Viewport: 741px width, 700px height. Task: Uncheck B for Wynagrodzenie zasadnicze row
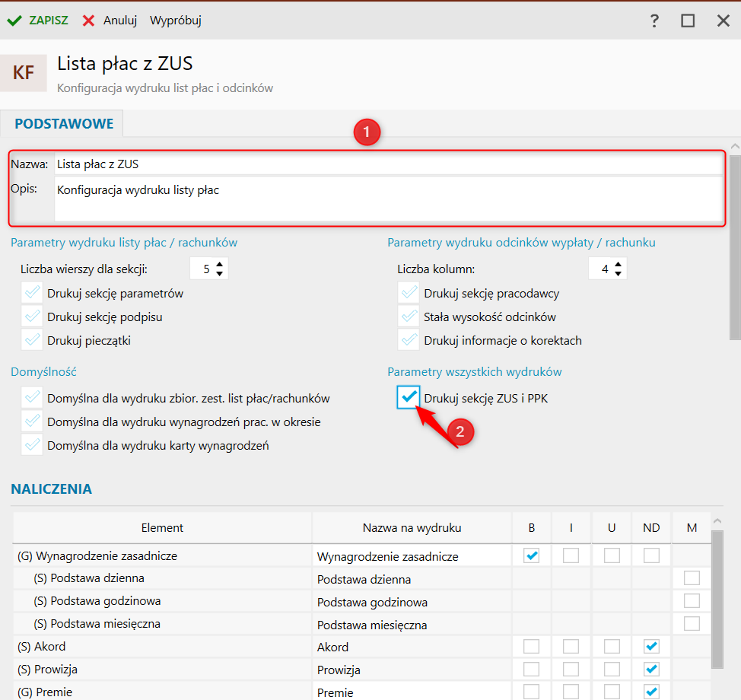click(x=532, y=555)
